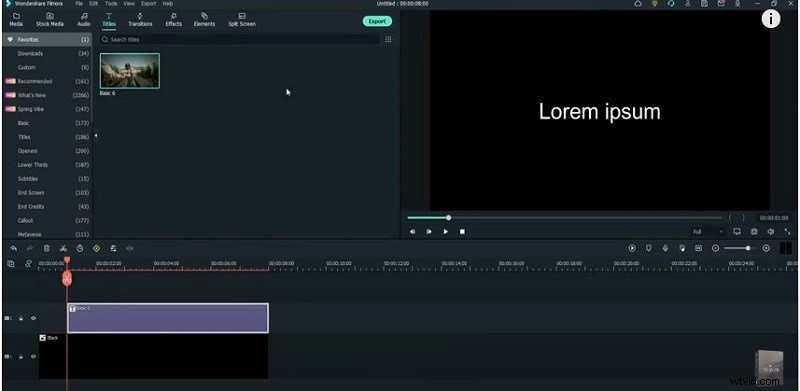
Task: Select the Downloads category
Action: [x=47, y=54]
